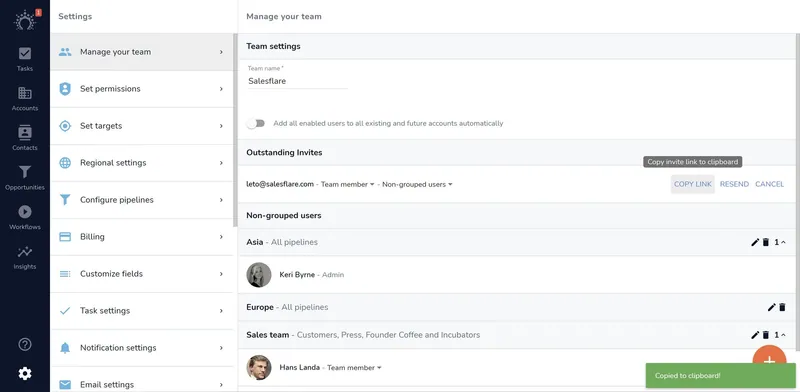This screenshot has width=800, height=392.
Task: Go to Contacts in sidebar
Action: [24, 138]
